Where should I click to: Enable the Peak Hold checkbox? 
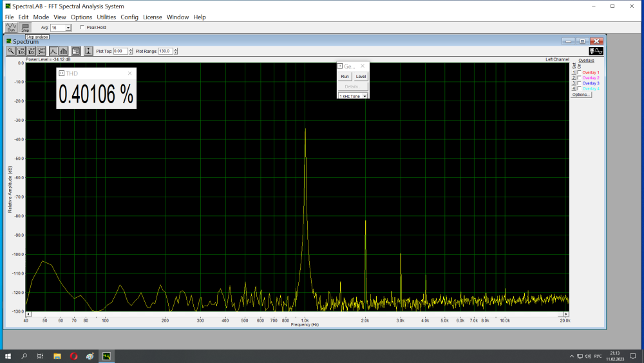tap(82, 28)
